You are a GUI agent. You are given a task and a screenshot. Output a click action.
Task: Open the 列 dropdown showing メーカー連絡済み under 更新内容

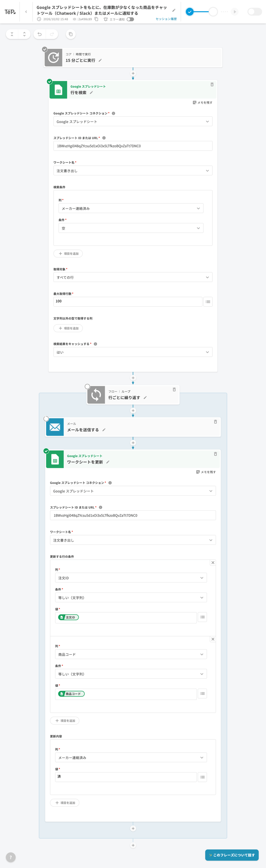[131, 758]
